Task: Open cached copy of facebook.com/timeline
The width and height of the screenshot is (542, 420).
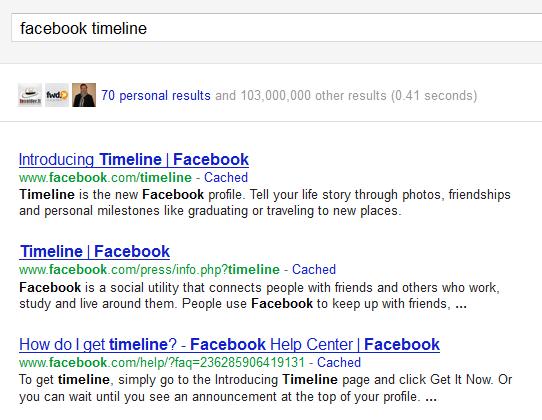Action: (x=226, y=177)
